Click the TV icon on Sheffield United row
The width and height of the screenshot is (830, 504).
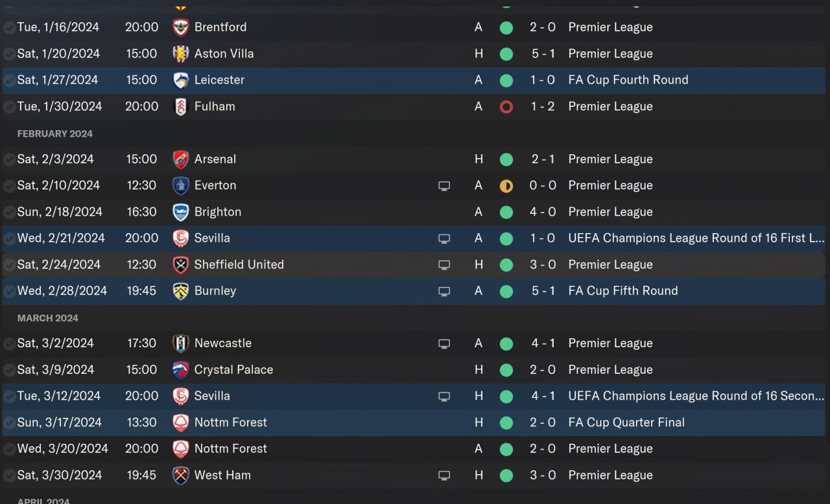(444, 265)
